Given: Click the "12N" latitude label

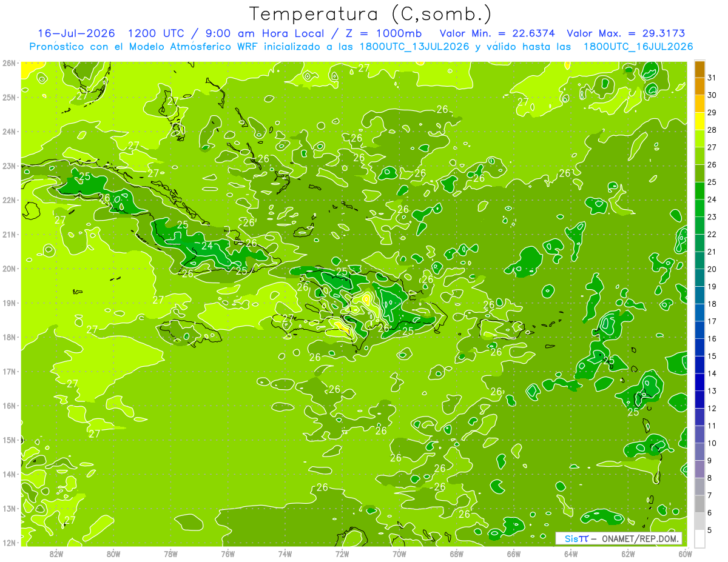Looking at the screenshot, I should [9, 543].
